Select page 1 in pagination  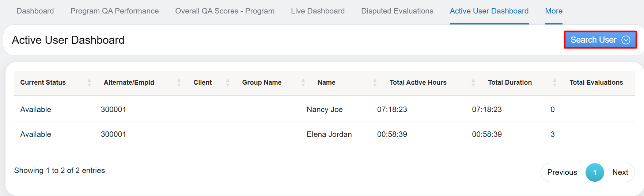click(594, 172)
